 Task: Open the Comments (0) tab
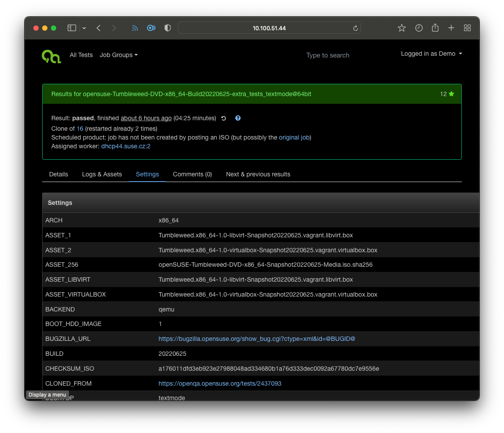[192, 174]
